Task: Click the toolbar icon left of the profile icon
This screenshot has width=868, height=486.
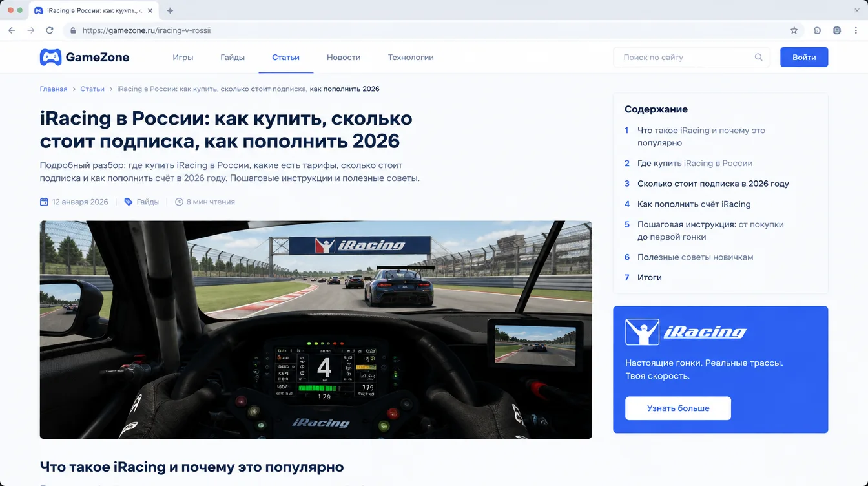Action: (x=818, y=30)
